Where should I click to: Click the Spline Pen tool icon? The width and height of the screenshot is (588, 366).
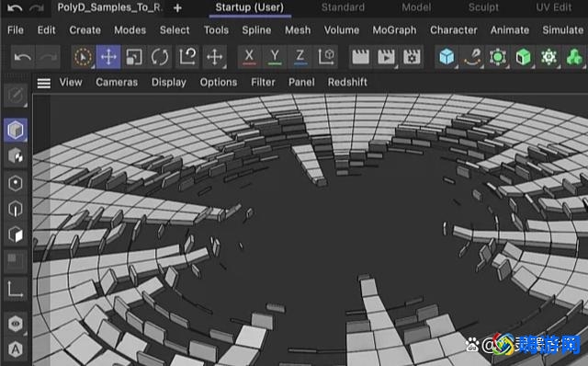click(472, 57)
